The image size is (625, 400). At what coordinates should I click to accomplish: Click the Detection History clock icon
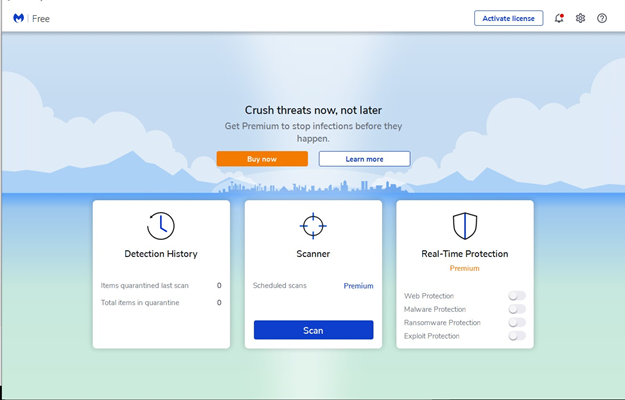click(161, 226)
